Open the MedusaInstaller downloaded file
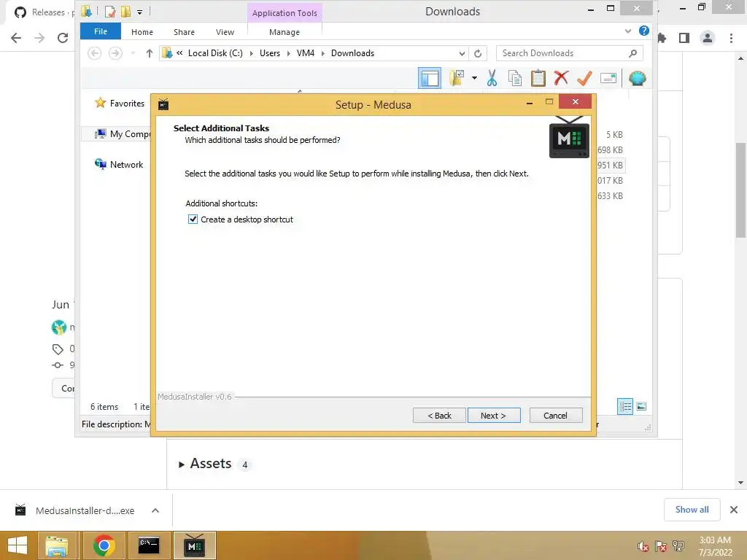747x560 pixels. 75,510
